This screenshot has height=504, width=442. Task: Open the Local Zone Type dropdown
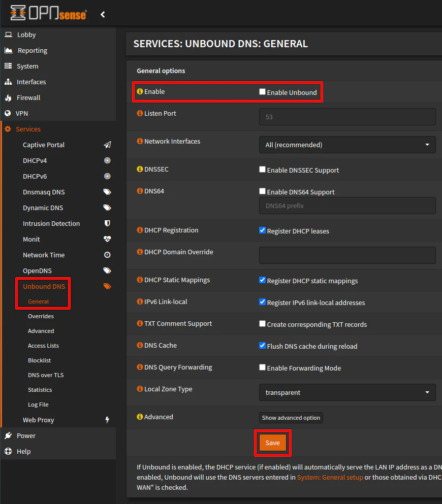(348, 392)
